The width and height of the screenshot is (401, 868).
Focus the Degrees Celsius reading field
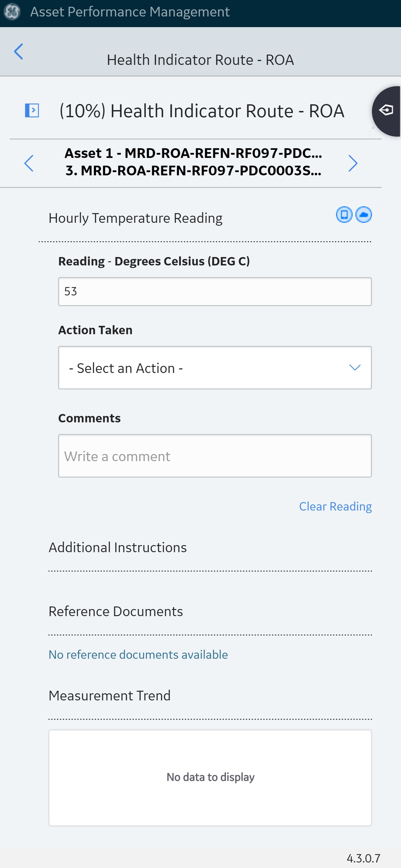coord(215,292)
